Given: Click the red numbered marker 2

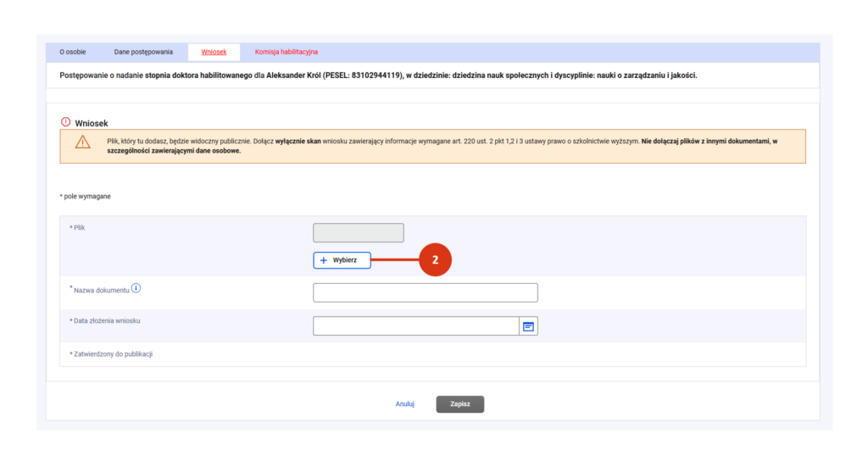Looking at the screenshot, I should tap(435, 260).
